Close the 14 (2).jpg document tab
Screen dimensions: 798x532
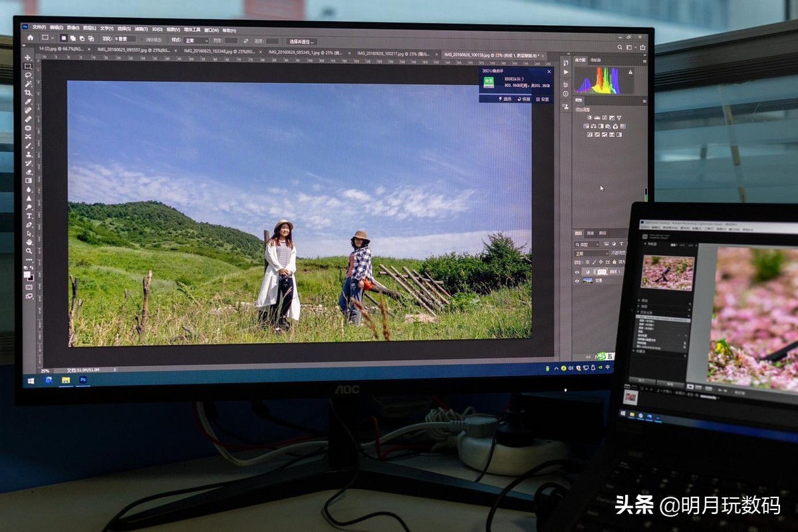click(89, 51)
